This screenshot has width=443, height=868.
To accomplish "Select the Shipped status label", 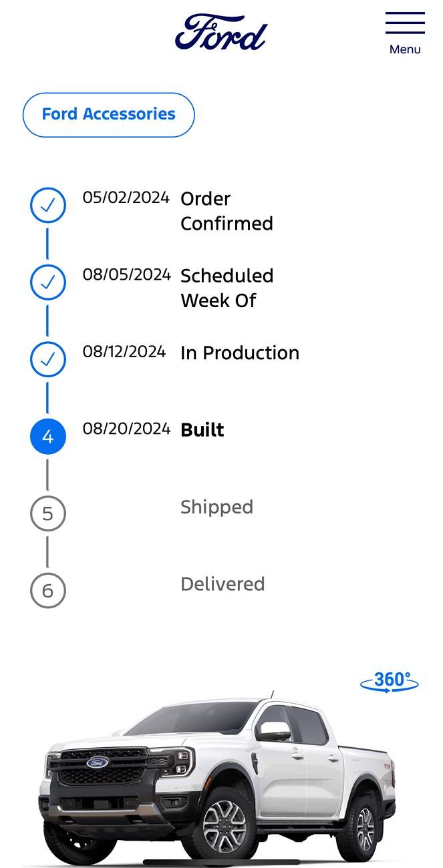I will click(216, 507).
